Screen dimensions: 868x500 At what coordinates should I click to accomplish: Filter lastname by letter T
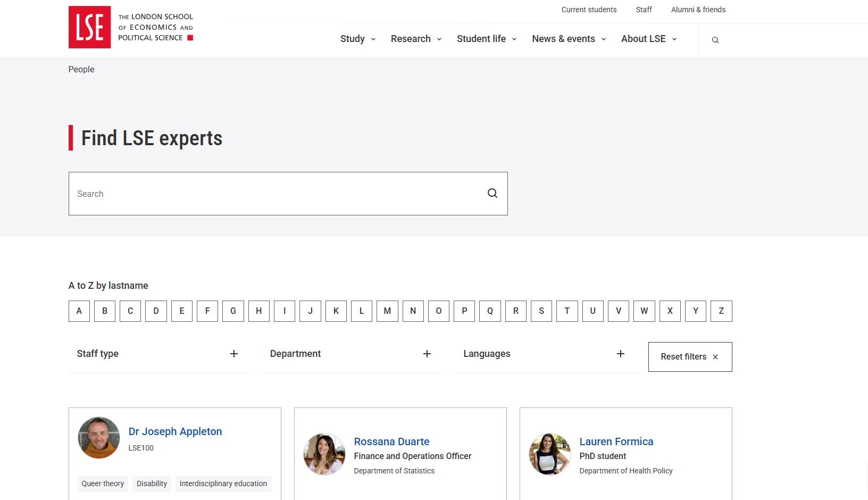coord(567,311)
